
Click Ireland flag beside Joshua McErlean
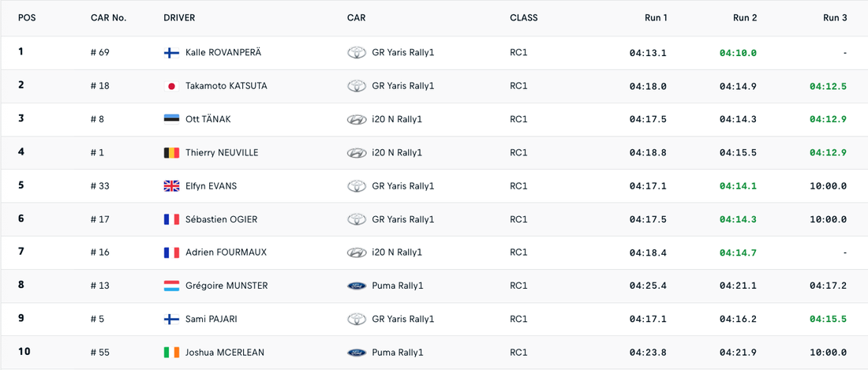[x=171, y=353]
